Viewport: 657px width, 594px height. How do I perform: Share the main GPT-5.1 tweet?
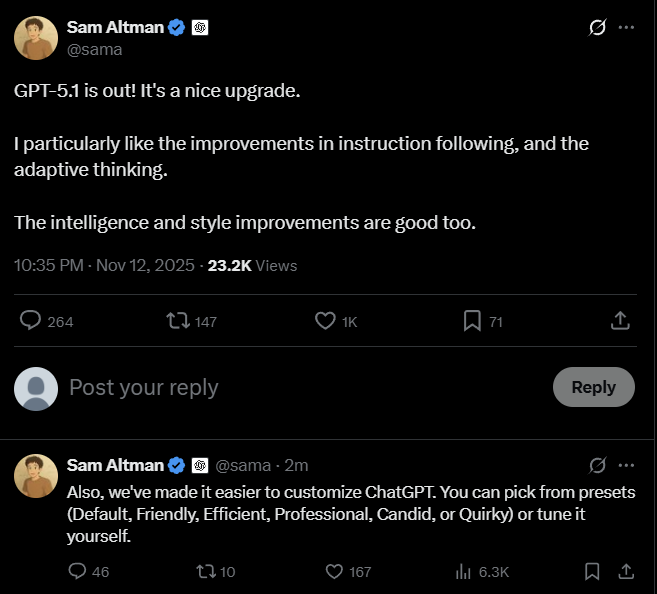tap(619, 321)
